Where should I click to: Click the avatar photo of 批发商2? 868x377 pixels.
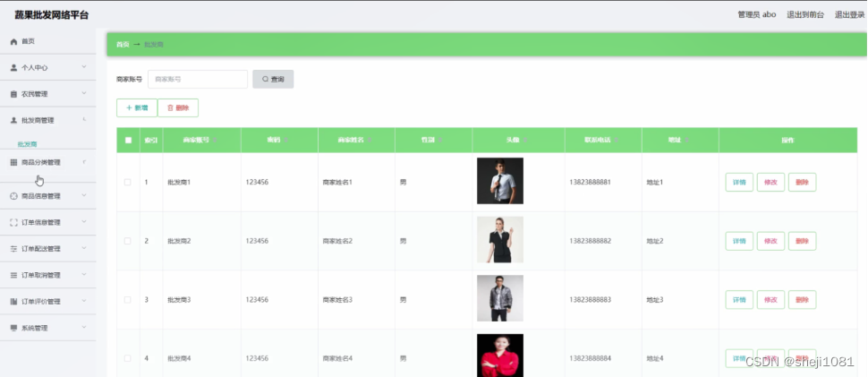(x=500, y=240)
